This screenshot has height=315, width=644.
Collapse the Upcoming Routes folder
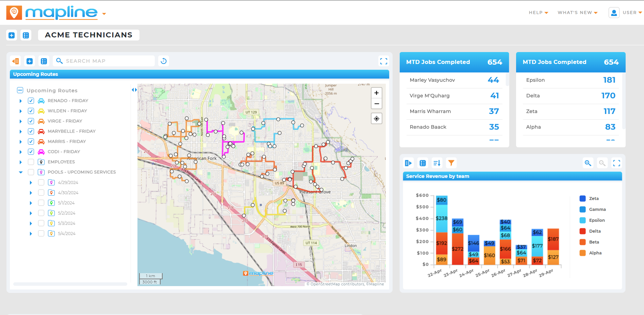[20, 90]
